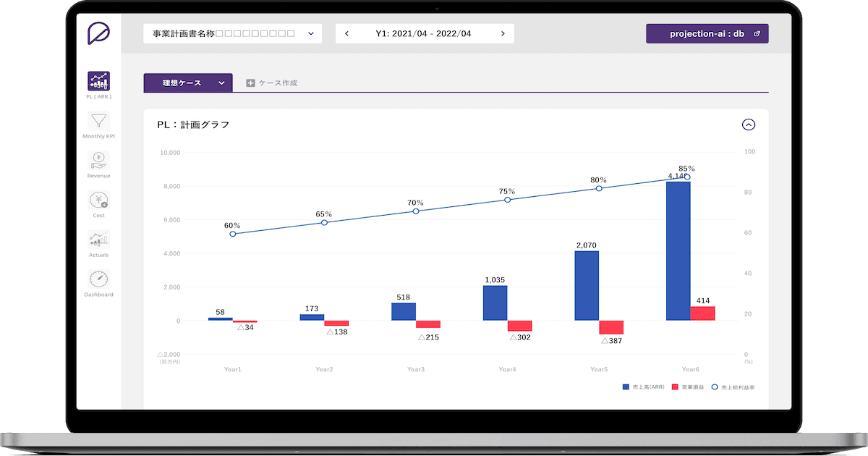The image size is (868, 456).
Task: Open the Cost yen icon
Action: click(x=98, y=200)
